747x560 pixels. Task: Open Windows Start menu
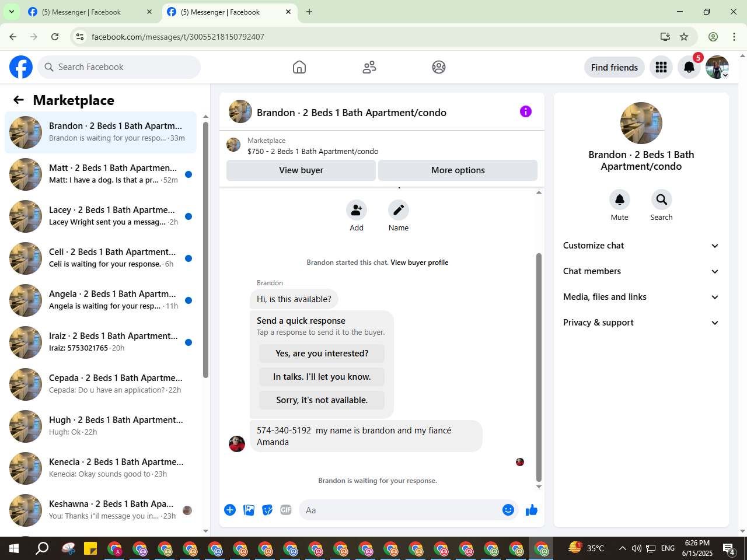pos(14,548)
